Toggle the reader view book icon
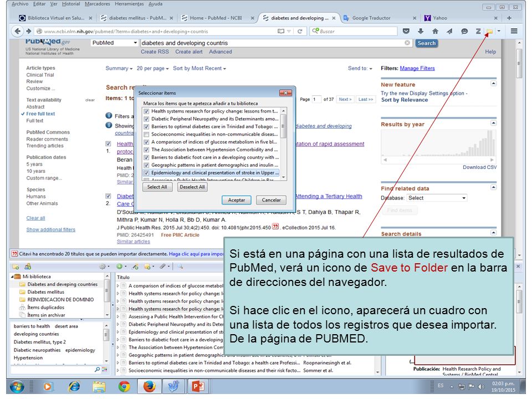This screenshot has width=532, height=399. tap(281, 31)
